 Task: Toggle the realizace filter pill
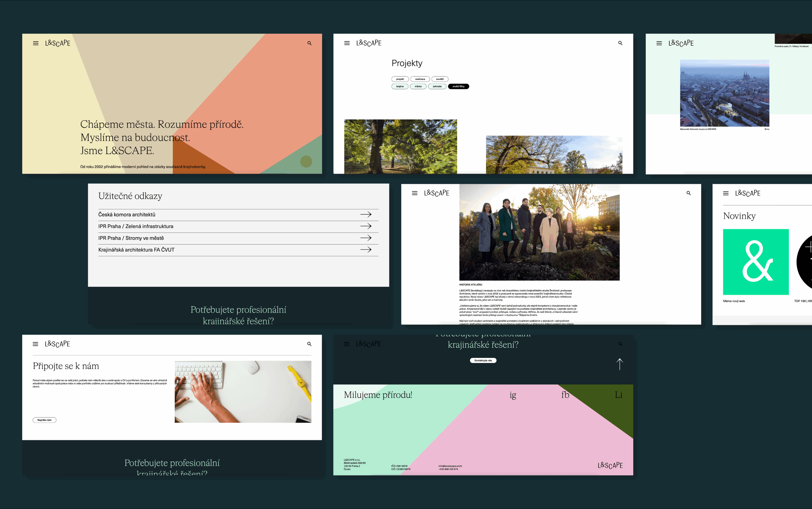(420, 79)
